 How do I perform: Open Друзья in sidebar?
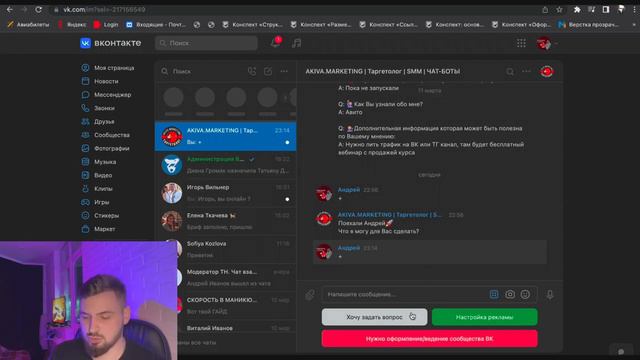point(98,122)
